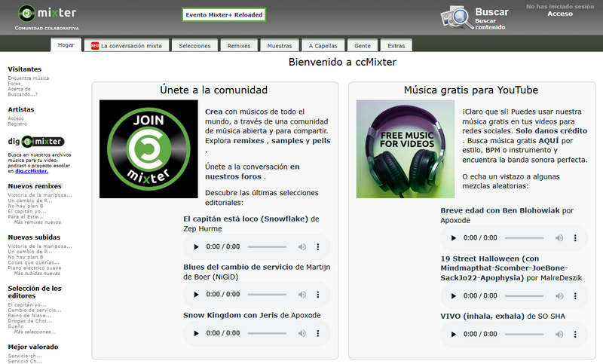Click Más remixes nuevos link
Image resolution: width=603 pixels, height=364 pixels.
point(37,222)
